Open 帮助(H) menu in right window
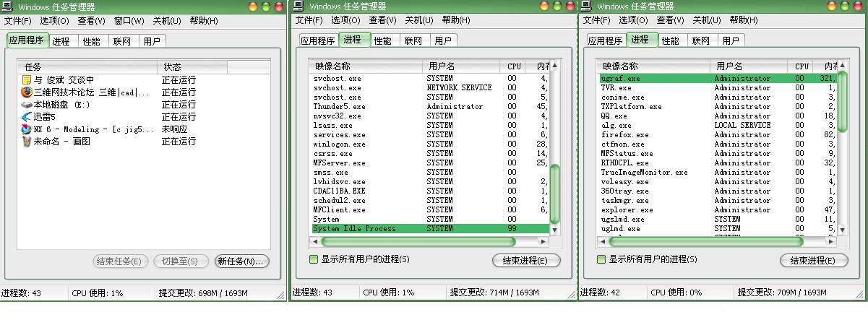The height and width of the screenshot is (325, 868). pyautogui.click(x=744, y=20)
